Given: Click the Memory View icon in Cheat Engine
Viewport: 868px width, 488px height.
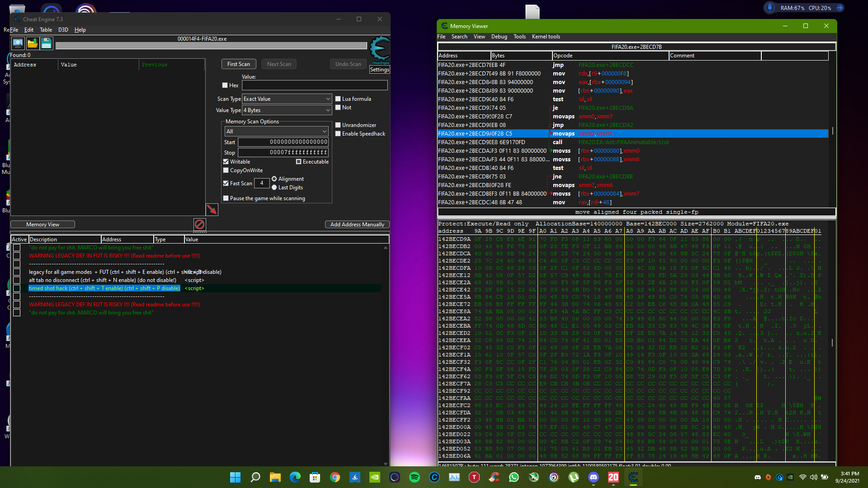Looking at the screenshot, I should pos(43,224).
